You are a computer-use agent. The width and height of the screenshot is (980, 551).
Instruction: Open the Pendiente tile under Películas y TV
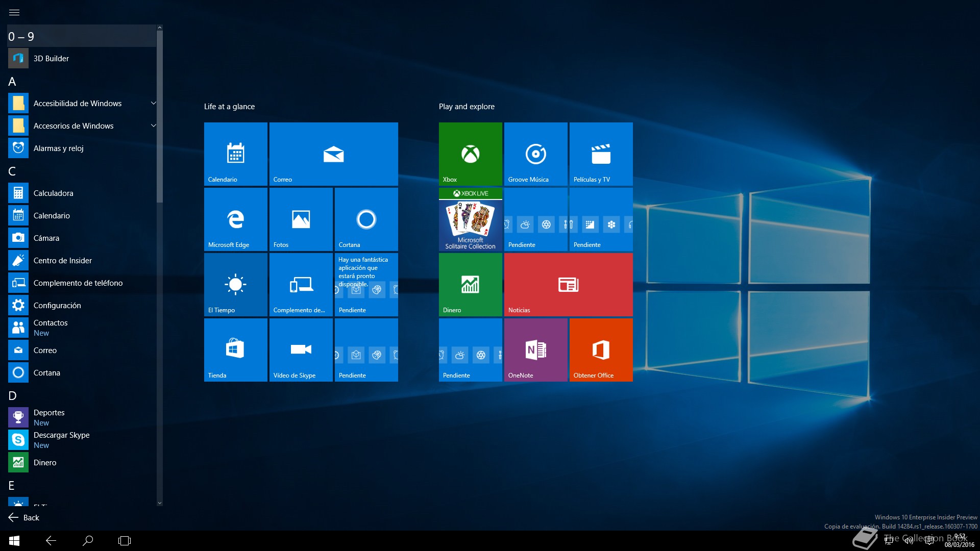point(601,219)
